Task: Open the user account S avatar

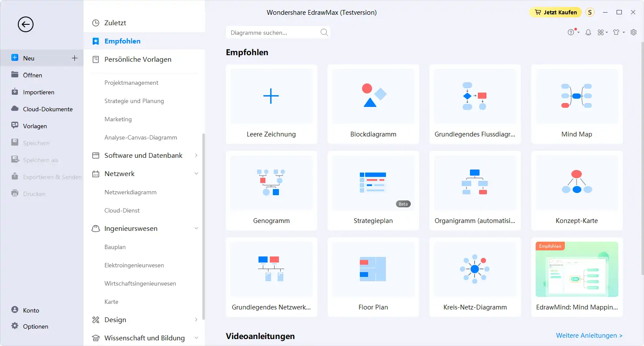Action: (x=590, y=12)
